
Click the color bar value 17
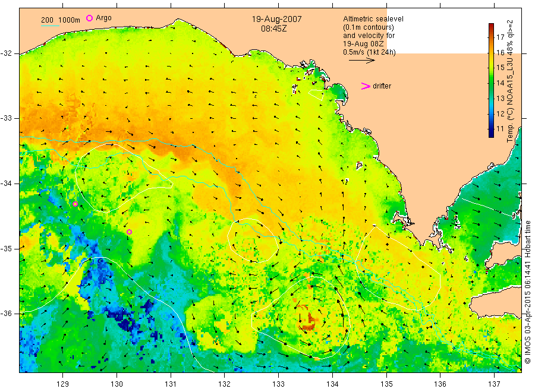click(x=500, y=37)
